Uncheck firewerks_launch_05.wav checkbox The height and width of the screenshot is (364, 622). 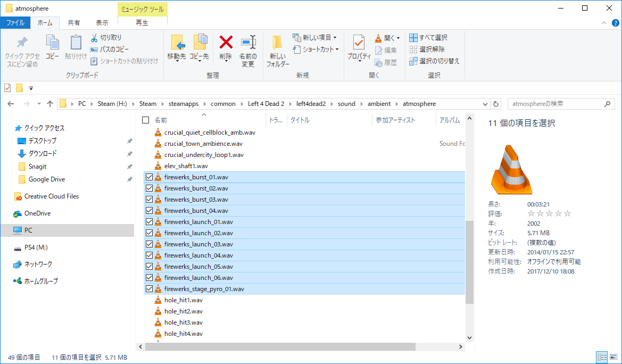click(149, 267)
